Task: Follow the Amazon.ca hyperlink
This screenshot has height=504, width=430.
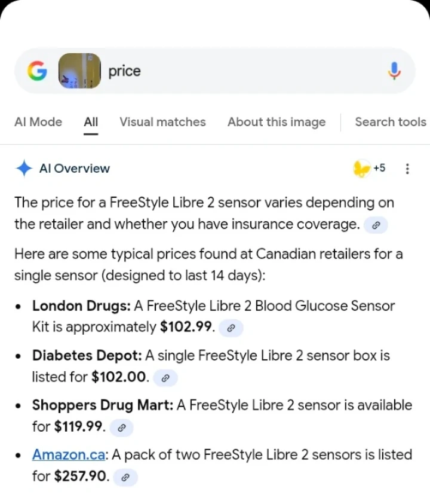Action: [x=69, y=455]
